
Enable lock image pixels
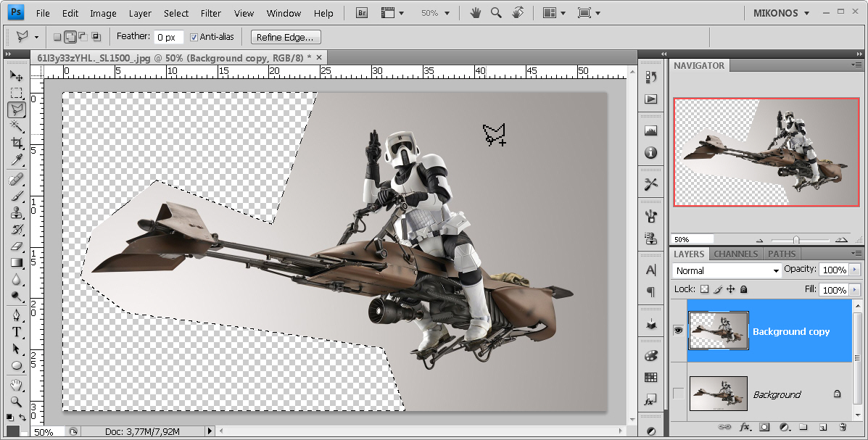718,289
